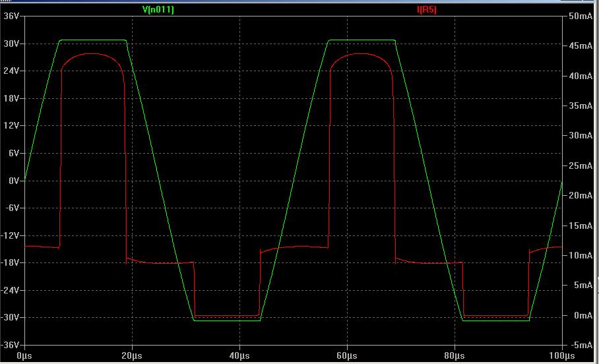Click the 35mA right axis label
The height and width of the screenshot is (364, 599).
(x=581, y=106)
